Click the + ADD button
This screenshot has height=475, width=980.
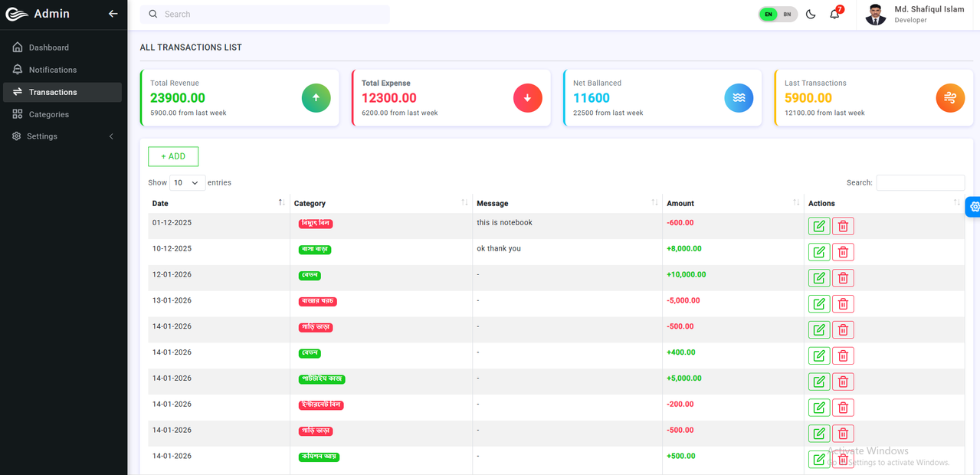[173, 156]
